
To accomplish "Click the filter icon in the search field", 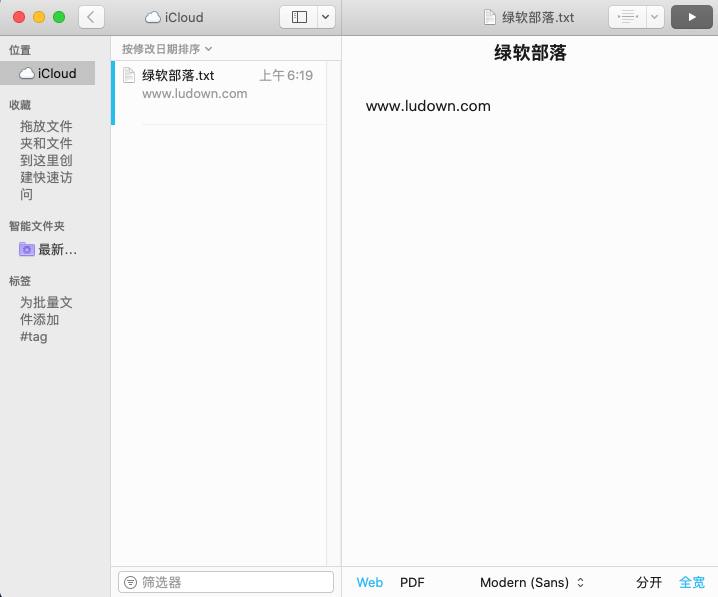I will [x=131, y=582].
